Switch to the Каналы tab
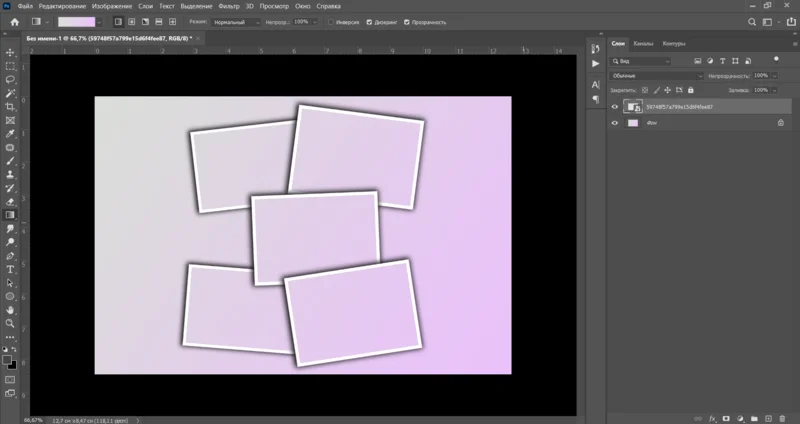Viewport: 800px width, 424px height. (645, 43)
